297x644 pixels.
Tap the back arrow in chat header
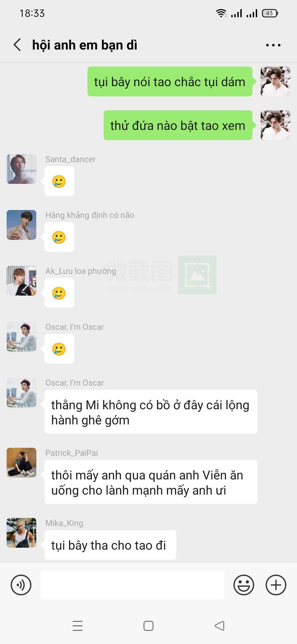tap(17, 45)
